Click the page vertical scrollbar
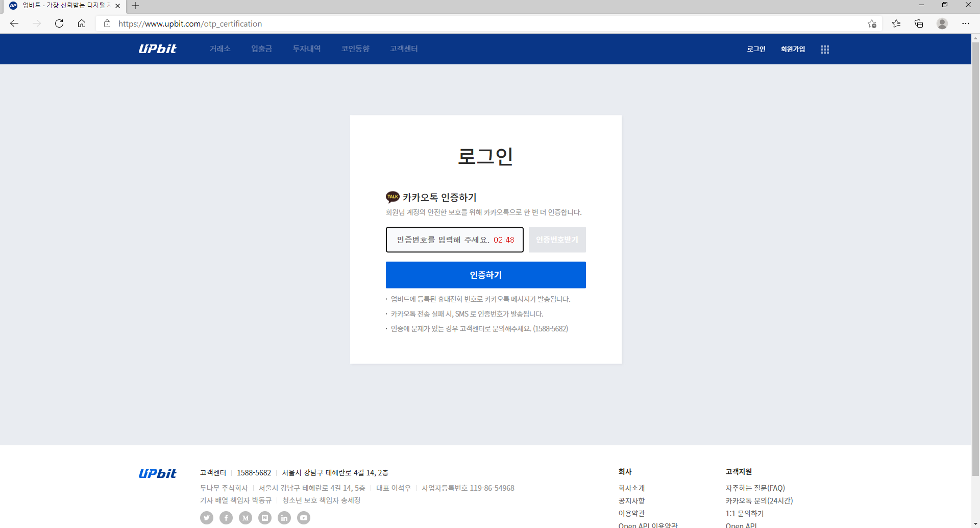Viewport: 980px width, 528px height. pos(975,259)
